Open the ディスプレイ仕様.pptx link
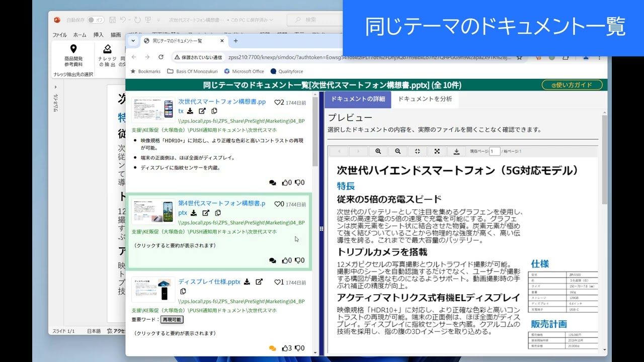Image resolution: width=644 pixels, height=362 pixels. tap(209, 282)
